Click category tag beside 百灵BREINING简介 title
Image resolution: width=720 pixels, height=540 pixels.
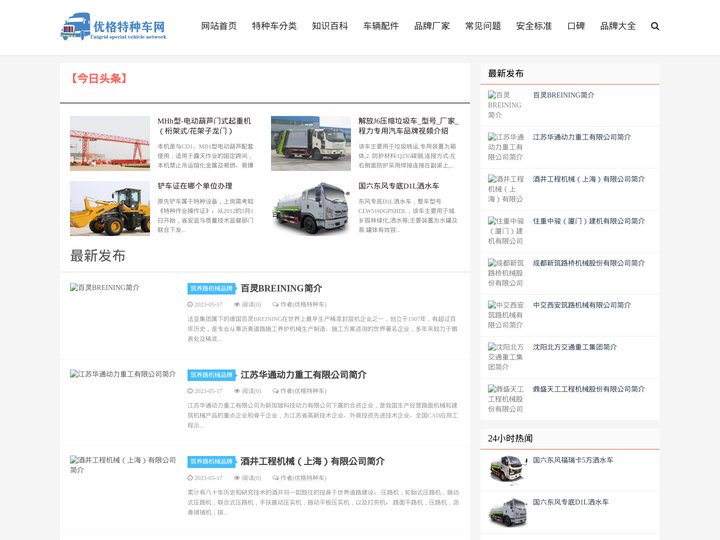(212, 288)
